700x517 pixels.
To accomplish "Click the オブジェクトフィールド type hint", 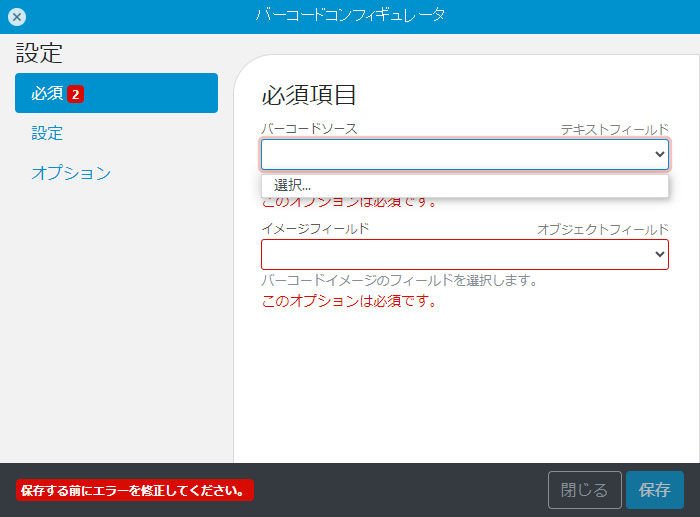I will point(602,229).
